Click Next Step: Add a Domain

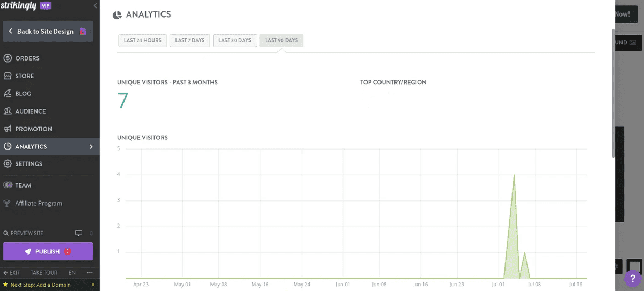pyautogui.click(x=40, y=285)
